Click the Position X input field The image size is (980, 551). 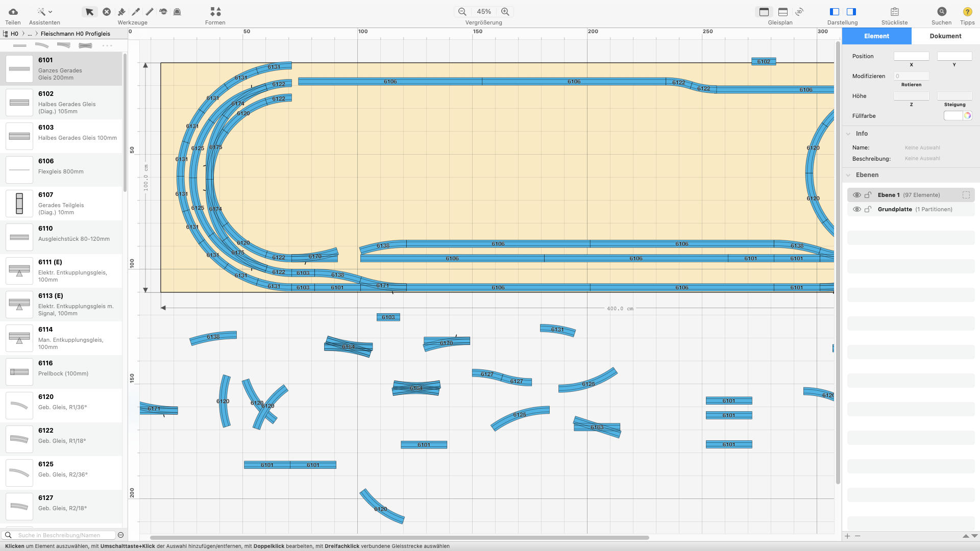[x=911, y=56]
